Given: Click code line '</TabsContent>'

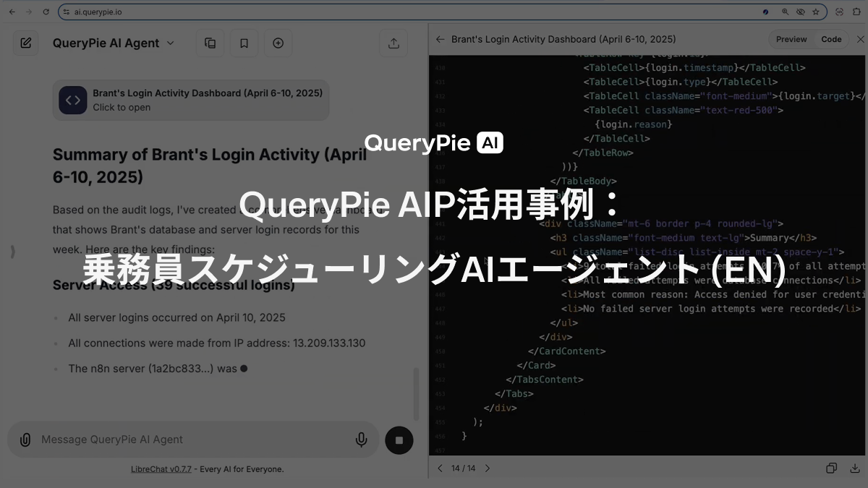Looking at the screenshot, I should [x=545, y=380].
